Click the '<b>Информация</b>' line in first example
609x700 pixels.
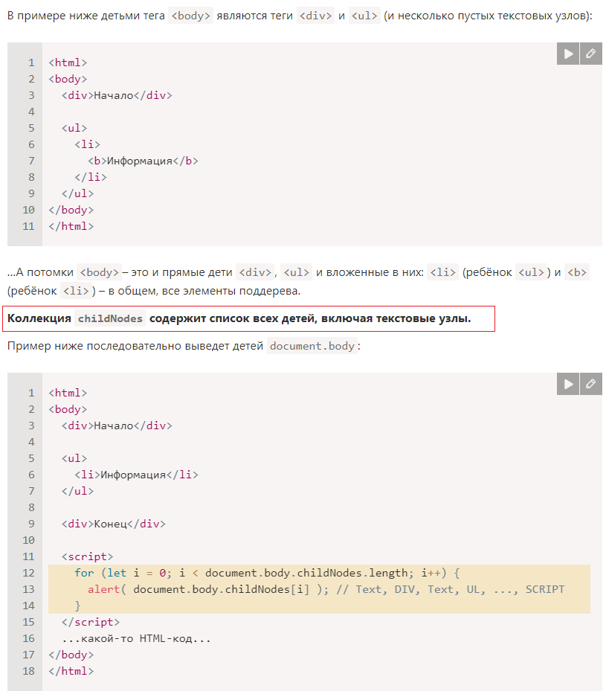[143, 161]
